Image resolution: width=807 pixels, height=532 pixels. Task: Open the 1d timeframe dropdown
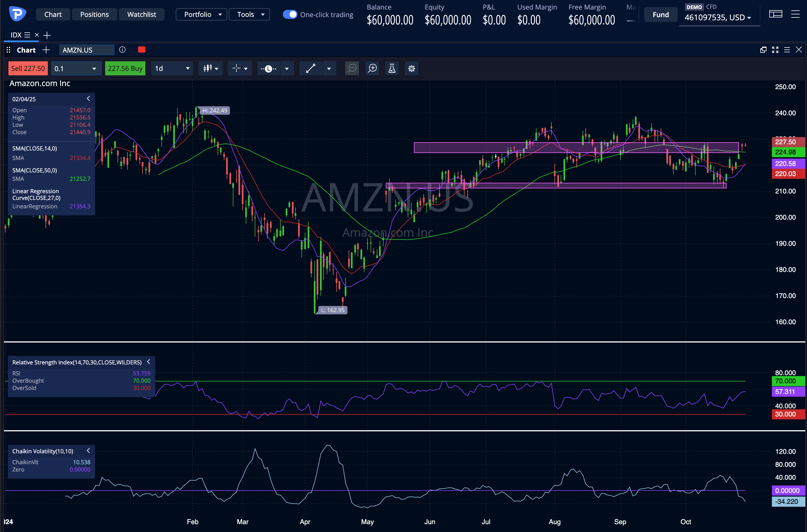(172, 69)
